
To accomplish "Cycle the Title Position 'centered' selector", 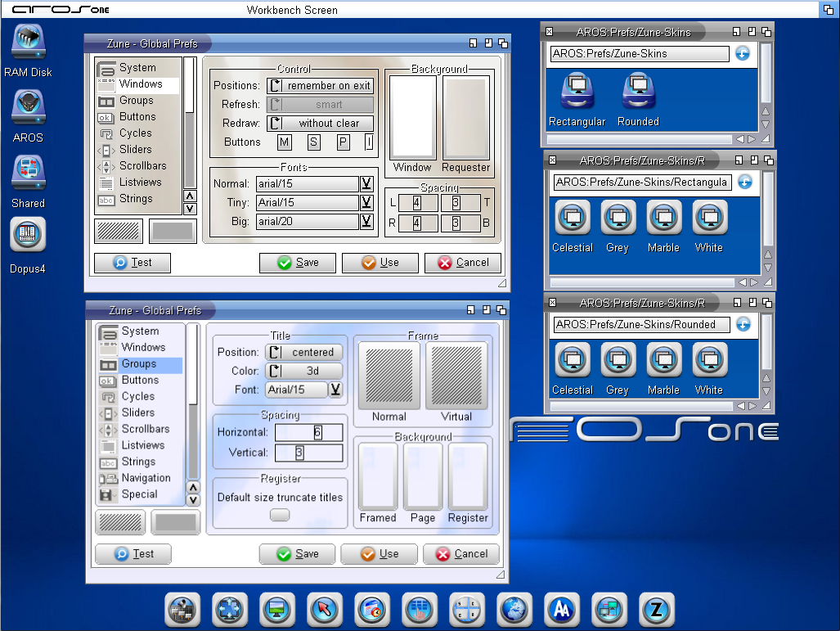I will pyautogui.click(x=303, y=352).
